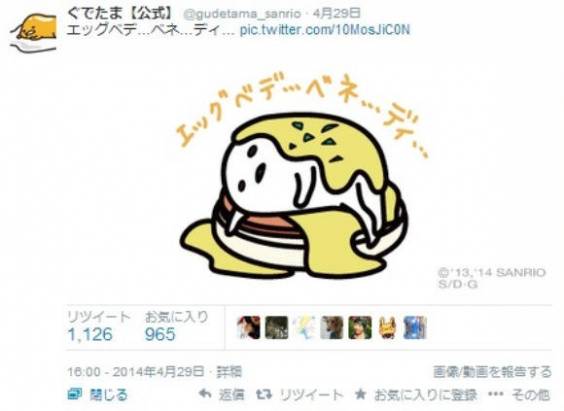564x411 pixels.
Task: Click 画像/動画を報告する report link
Action: (x=492, y=371)
